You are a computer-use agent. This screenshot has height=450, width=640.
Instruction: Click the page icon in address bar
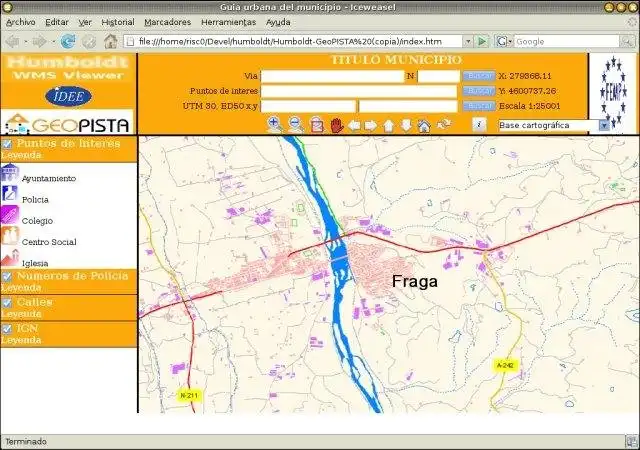[x=130, y=41]
